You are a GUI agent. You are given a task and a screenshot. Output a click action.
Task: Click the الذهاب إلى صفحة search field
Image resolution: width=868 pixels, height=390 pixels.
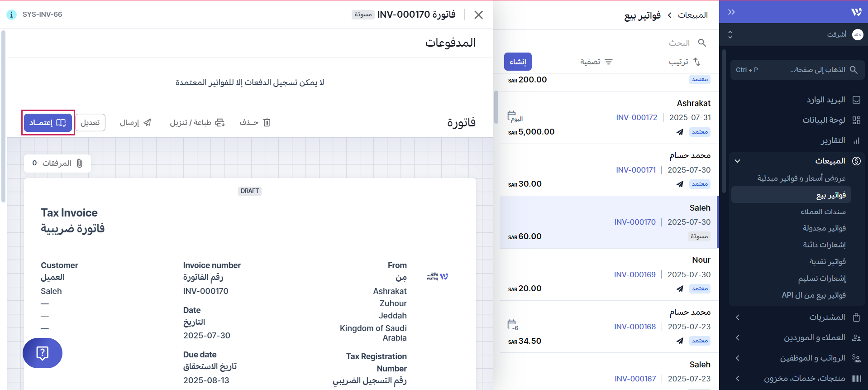tap(797, 70)
